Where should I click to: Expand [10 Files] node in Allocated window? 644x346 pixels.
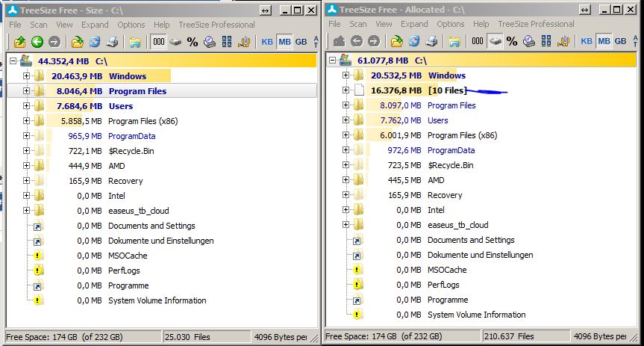pyautogui.click(x=346, y=90)
